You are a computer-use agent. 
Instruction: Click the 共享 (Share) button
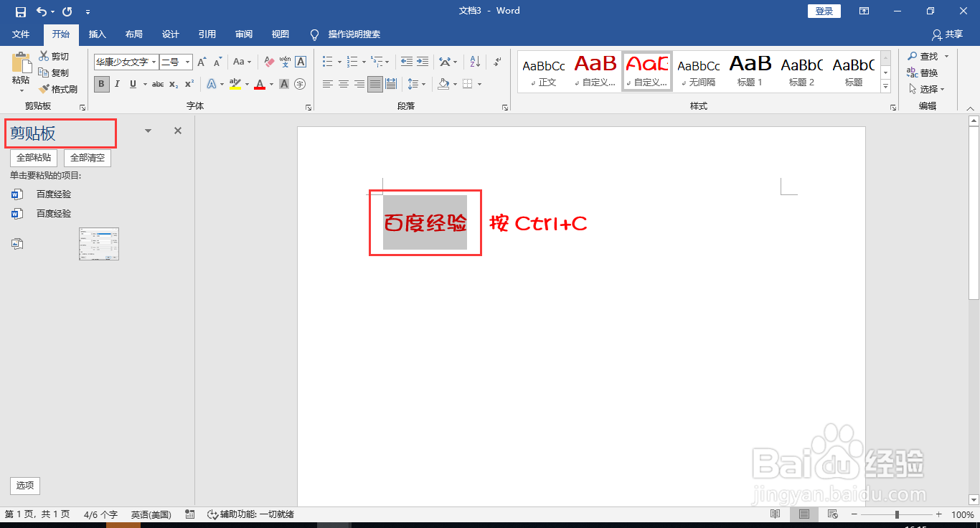[947, 34]
